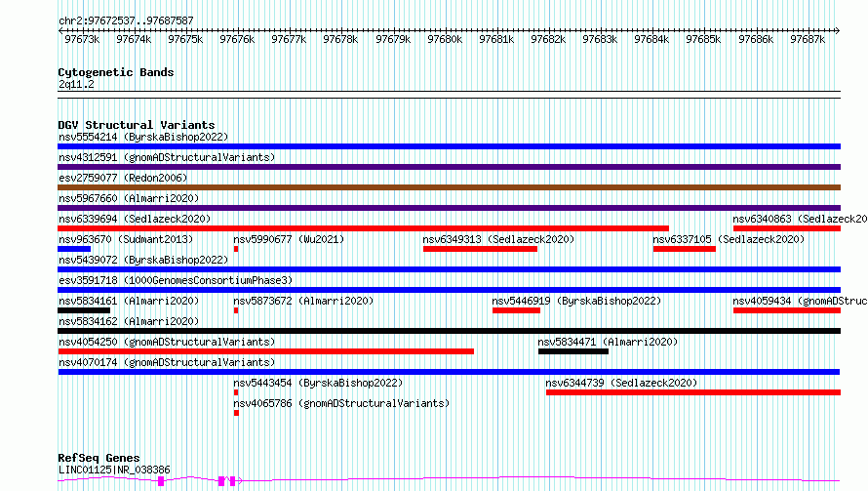Select the nsv4054250 gnomAD red bar
This screenshot has height=491, width=868.
(265, 351)
